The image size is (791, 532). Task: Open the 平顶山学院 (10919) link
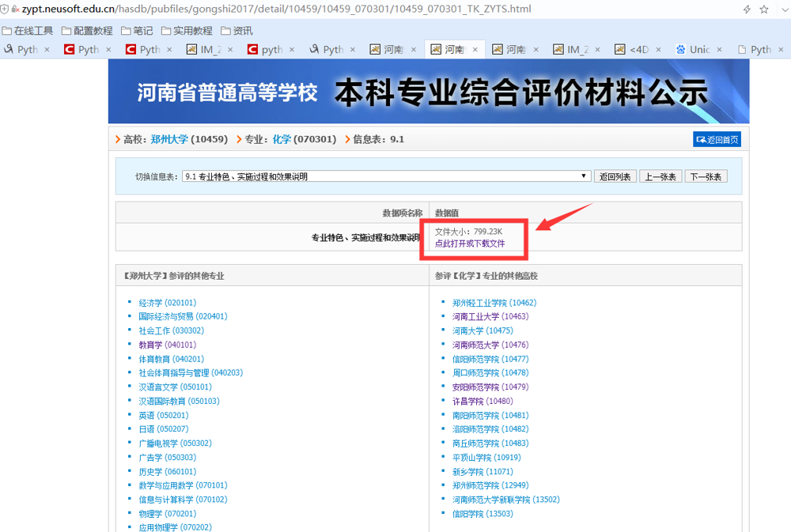(x=486, y=457)
